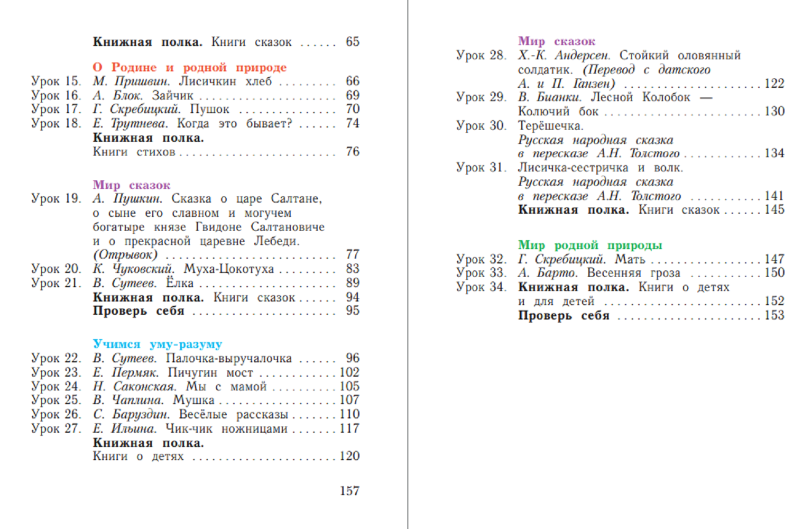Select 'Урок 31. Лисичка-сестричка и волк.'

570,168
